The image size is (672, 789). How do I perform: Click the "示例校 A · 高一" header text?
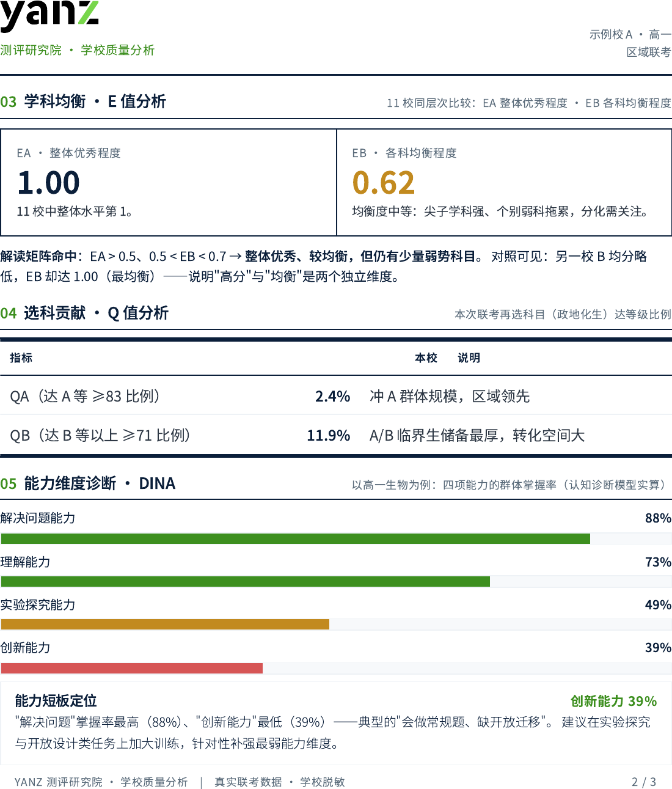point(630,34)
